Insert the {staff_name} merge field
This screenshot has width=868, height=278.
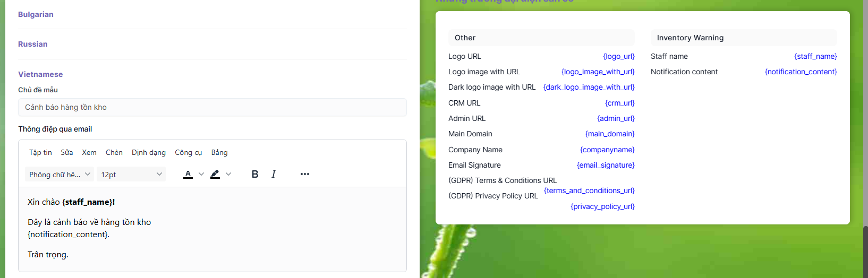click(x=815, y=56)
